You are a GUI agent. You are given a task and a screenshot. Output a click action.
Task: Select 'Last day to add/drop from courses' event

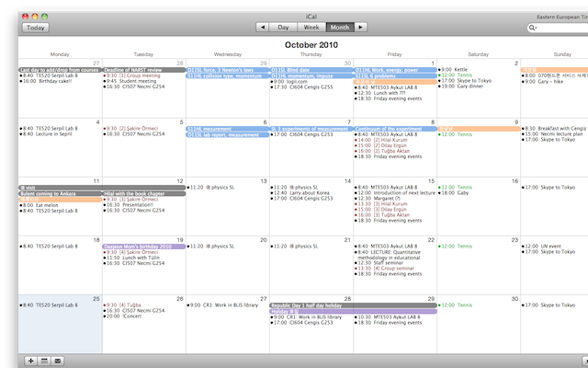click(x=60, y=70)
